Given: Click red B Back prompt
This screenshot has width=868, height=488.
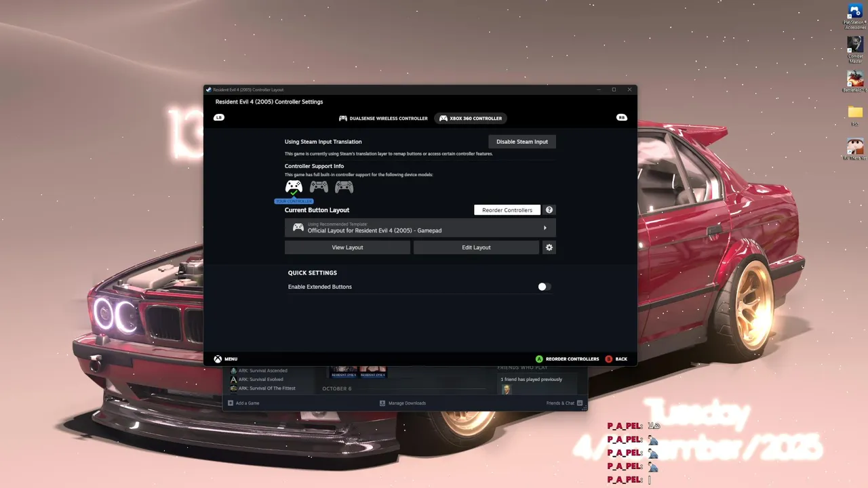Looking at the screenshot, I should click(x=616, y=359).
